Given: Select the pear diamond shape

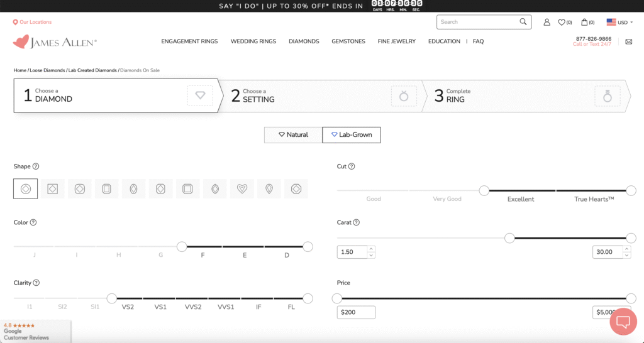Looking at the screenshot, I should [269, 188].
